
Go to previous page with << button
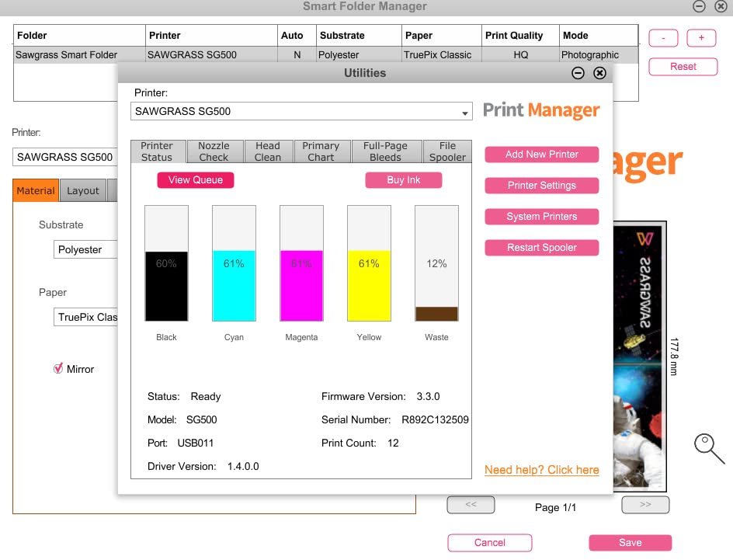[471, 504]
